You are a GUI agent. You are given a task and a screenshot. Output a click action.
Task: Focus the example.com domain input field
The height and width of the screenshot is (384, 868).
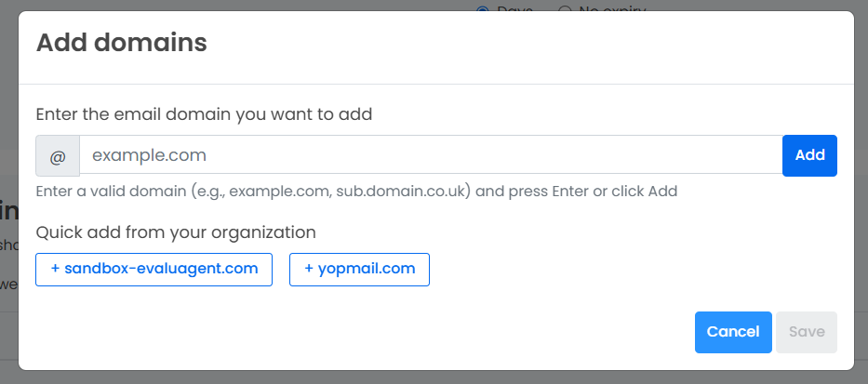pos(431,155)
